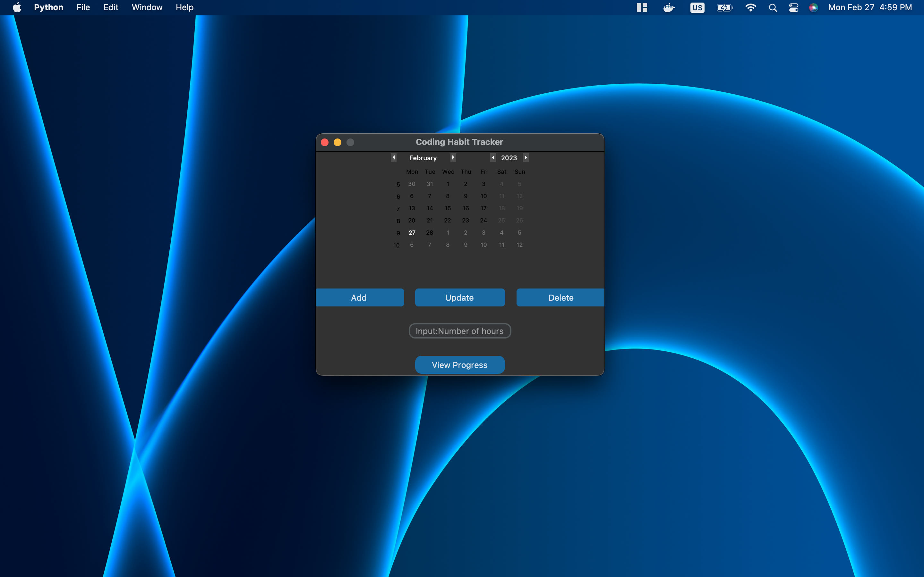This screenshot has width=924, height=577.
Task: Open the Control Center icon
Action: [x=793, y=8]
